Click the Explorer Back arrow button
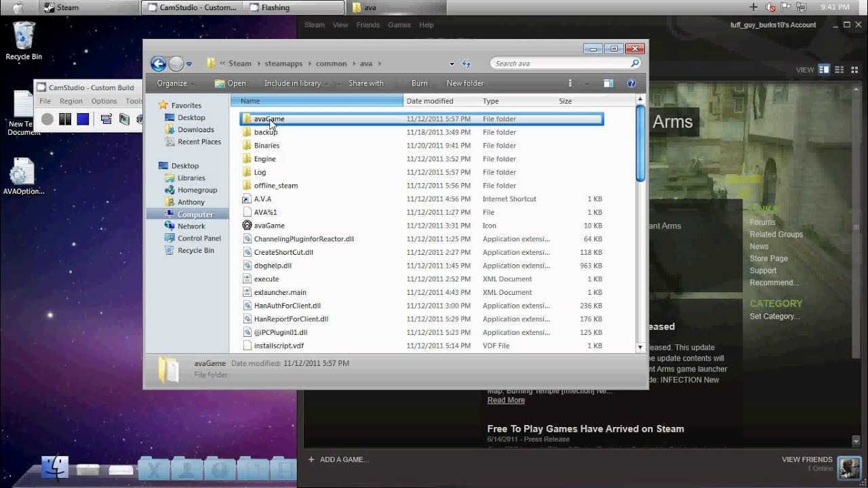The width and height of the screenshot is (868, 488). pos(158,64)
